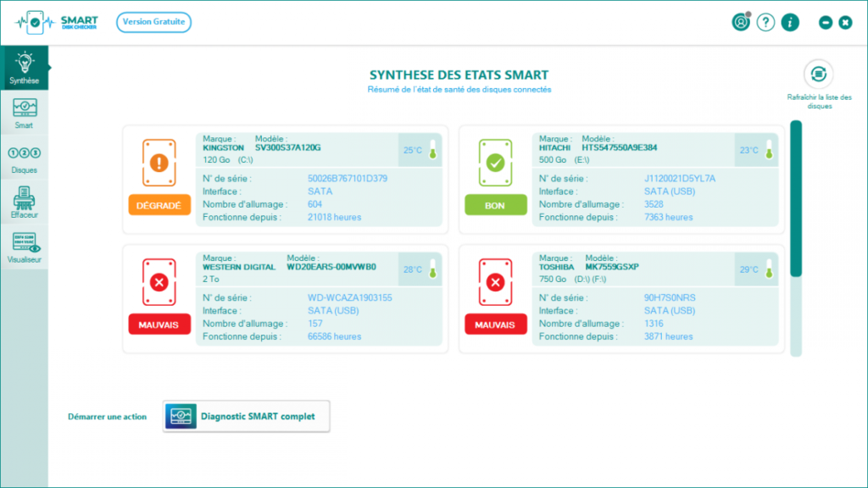
Task: Click the Kingston 25°C thermometer icon
Action: [433, 149]
